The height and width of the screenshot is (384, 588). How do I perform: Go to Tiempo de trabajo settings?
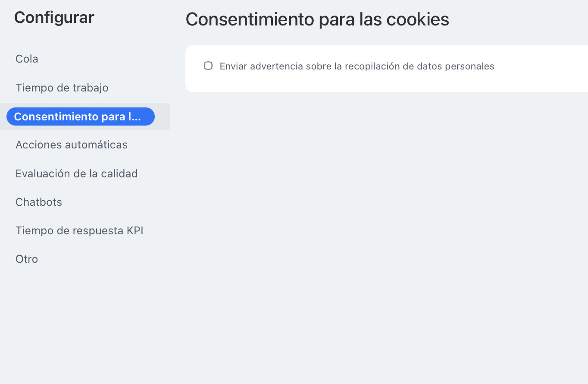pos(62,88)
